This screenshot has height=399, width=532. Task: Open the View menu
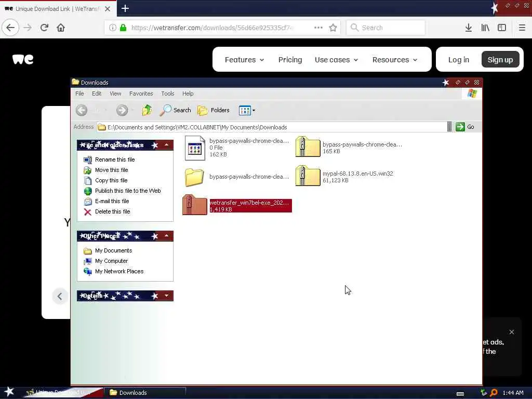click(115, 94)
